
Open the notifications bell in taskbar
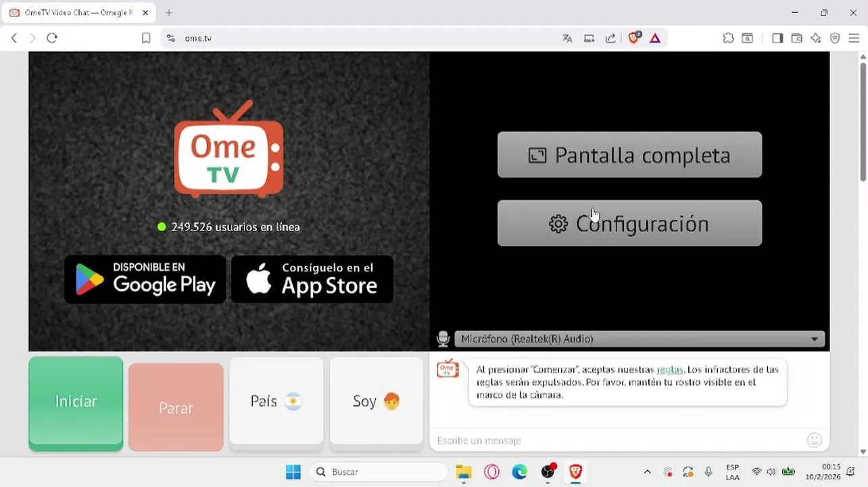pyautogui.click(x=851, y=472)
